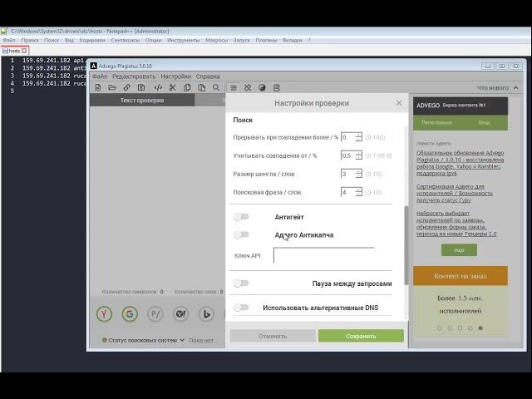
Task: Close the hosts tab in Notepad++
Action: pyautogui.click(x=24, y=51)
